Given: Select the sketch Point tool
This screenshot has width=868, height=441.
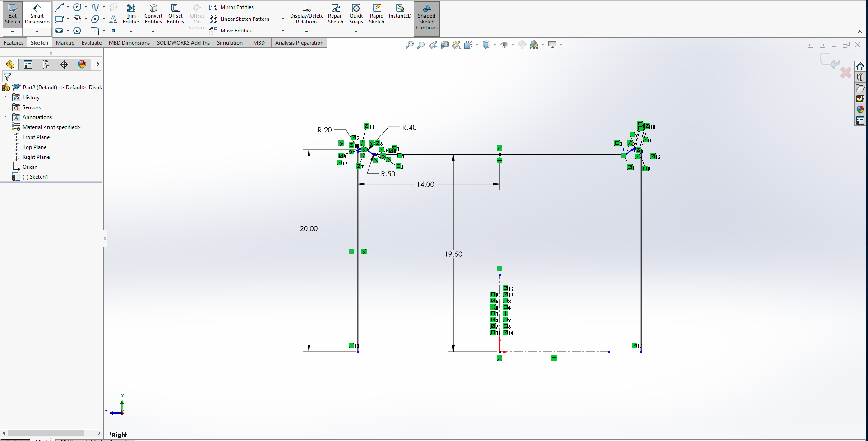Looking at the screenshot, I should [x=113, y=31].
